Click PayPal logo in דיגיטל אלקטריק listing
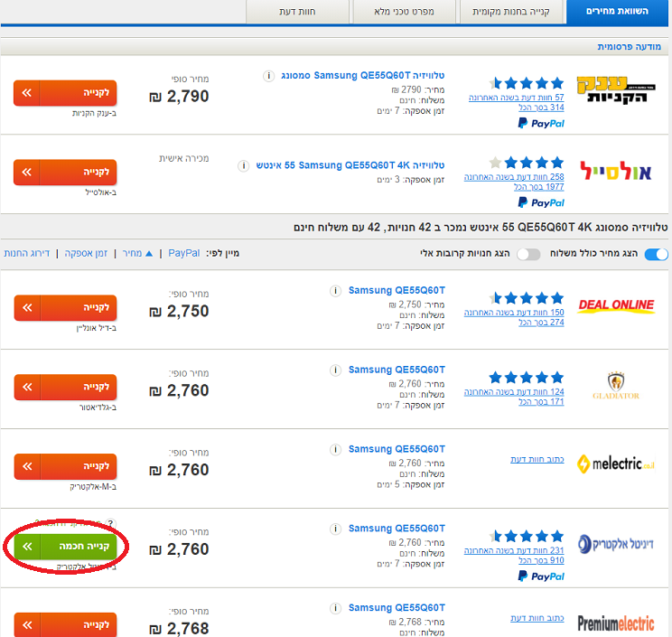This screenshot has height=637, width=672. (x=541, y=576)
